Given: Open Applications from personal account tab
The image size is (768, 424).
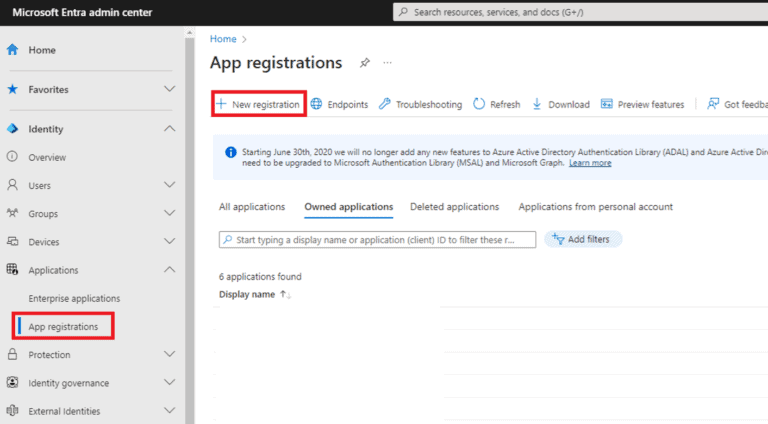Looking at the screenshot, I should click(596, 207).
